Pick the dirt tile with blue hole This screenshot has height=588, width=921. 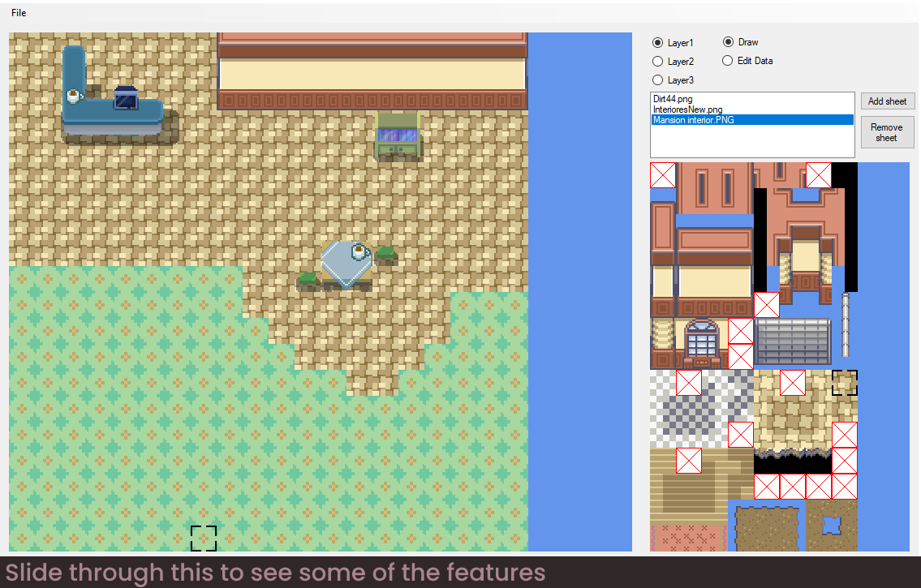831,526
